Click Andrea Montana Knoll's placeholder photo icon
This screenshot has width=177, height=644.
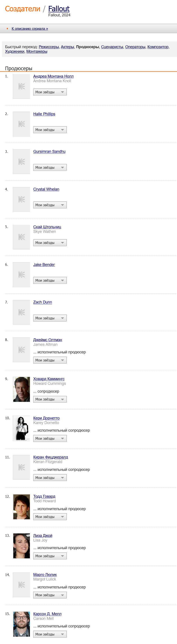click(x=21, y=87)
